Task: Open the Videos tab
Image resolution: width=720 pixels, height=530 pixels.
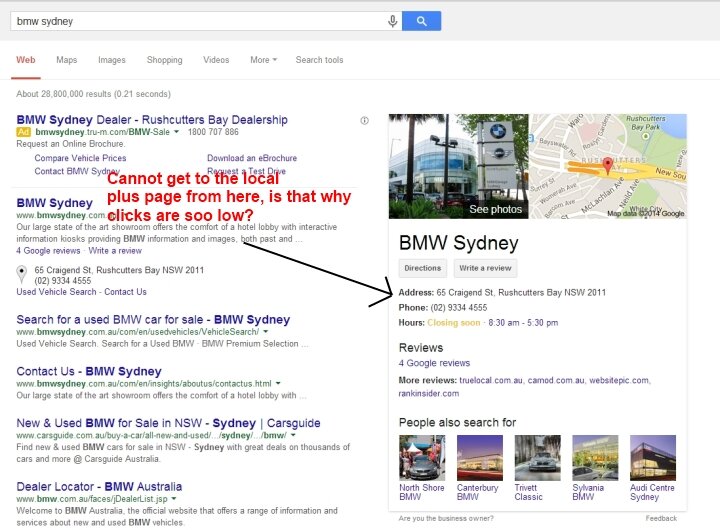Action: click(216, 60)
